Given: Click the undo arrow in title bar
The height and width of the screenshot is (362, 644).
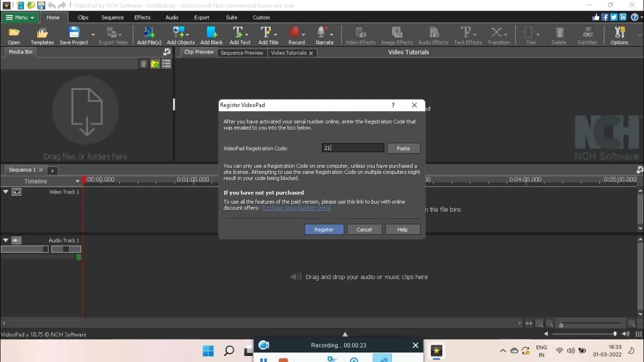Looking at the screenshot, I should [x=52, y=6].
